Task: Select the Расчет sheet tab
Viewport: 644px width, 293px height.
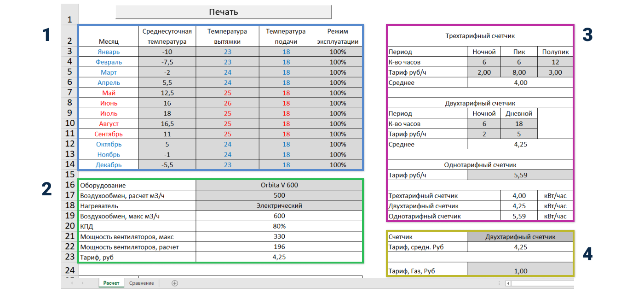Action: [x=111, y=283]
